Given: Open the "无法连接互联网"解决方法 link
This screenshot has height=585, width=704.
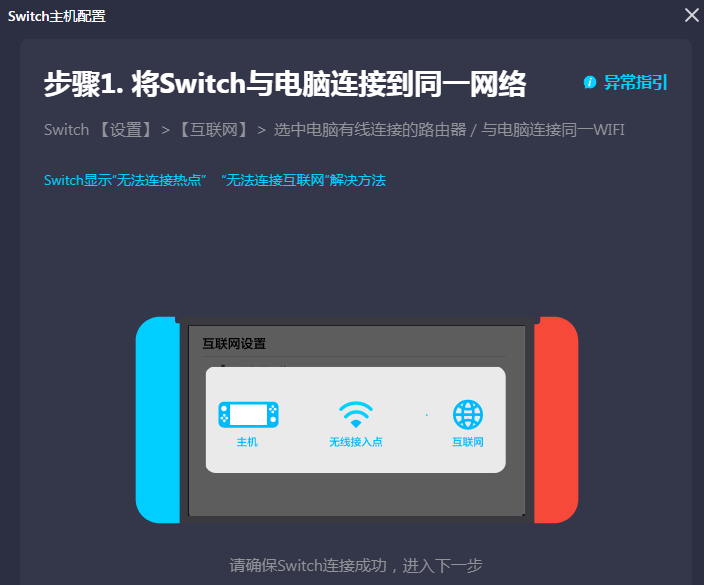Looking at the screenshot, I should 304,180.
